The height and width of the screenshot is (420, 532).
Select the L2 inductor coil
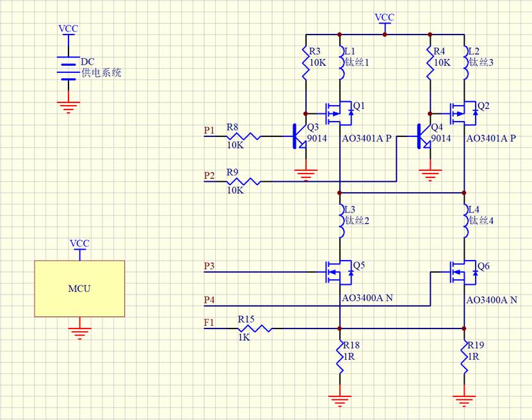466,63
